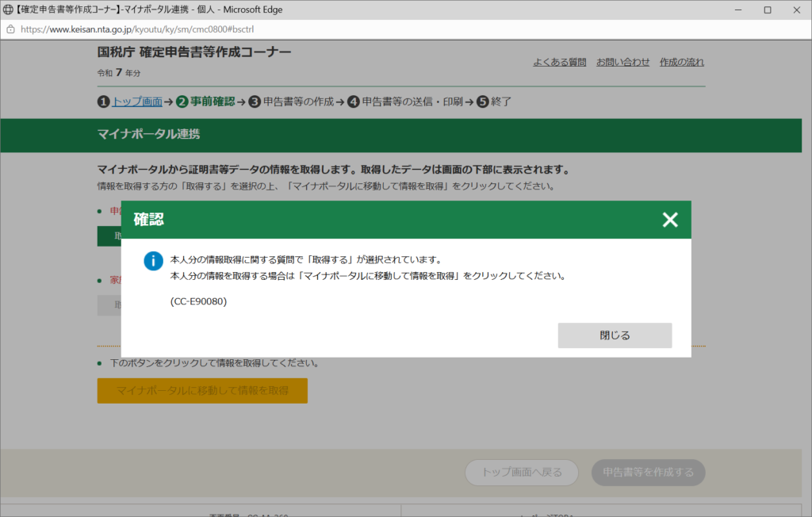Maximize the Microsoft Edge window

[767, 10]
